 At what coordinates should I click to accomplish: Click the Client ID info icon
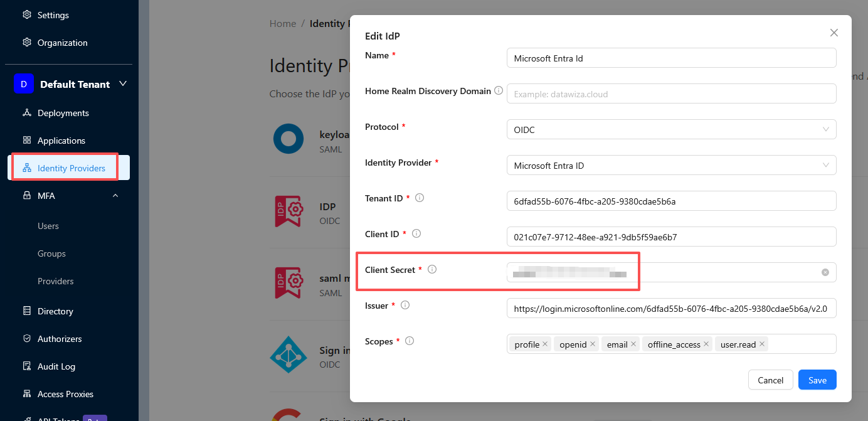click(x=416, y=233)
